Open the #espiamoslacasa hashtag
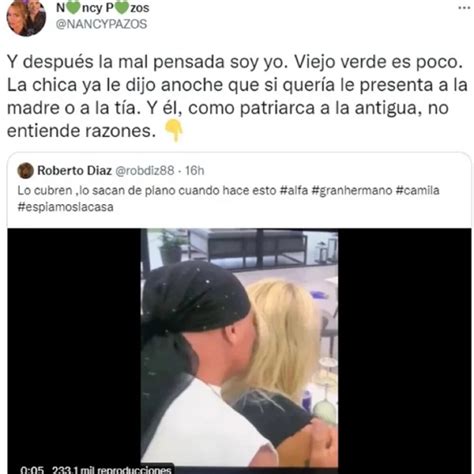474x474 pixels. point(65,207)
